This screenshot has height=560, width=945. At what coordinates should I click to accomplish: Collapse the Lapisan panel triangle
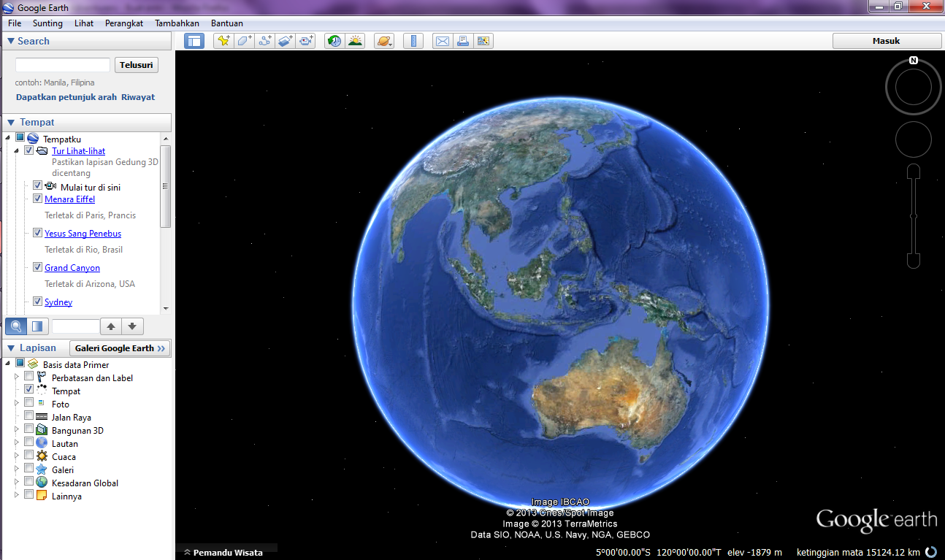(x=10, y=348)
